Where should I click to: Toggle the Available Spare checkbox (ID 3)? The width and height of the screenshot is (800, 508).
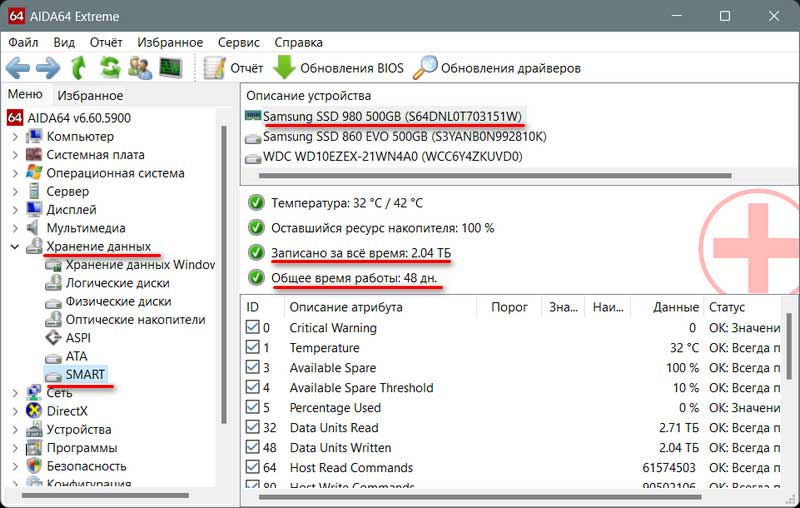tap(253, 367)
